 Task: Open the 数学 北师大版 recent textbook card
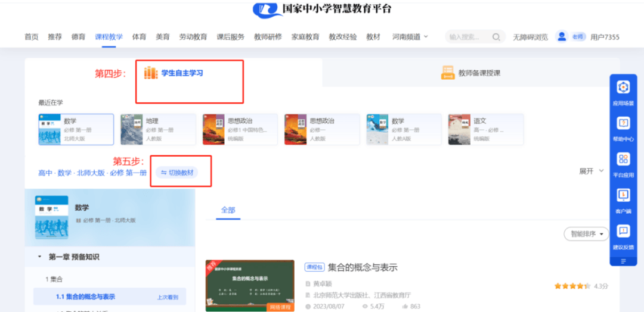point(76,130)
